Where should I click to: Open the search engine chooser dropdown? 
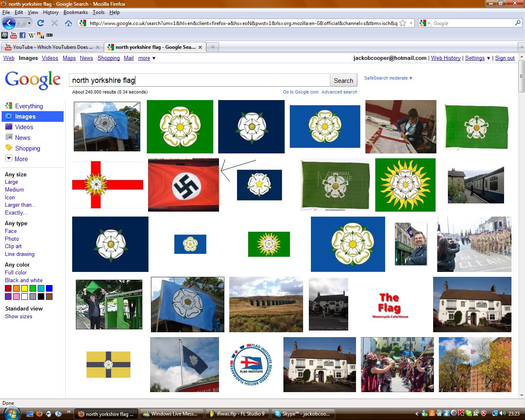click(425, 23)
